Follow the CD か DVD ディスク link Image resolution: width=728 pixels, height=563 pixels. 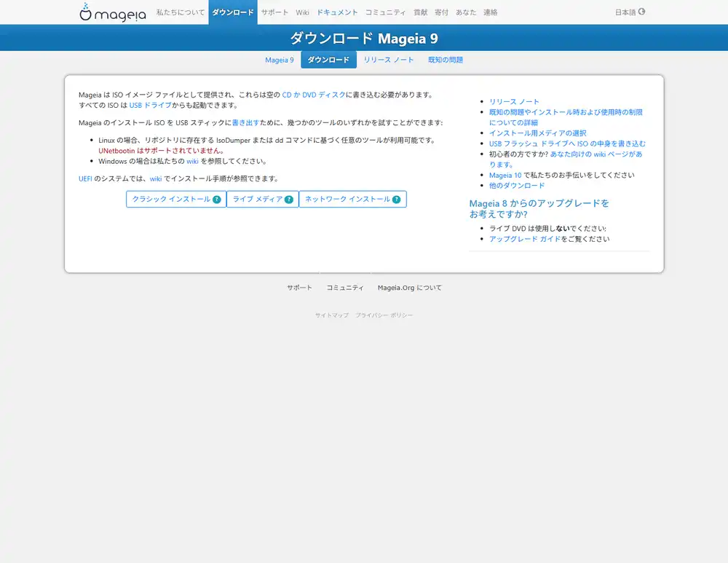click(x=314, y=95)
